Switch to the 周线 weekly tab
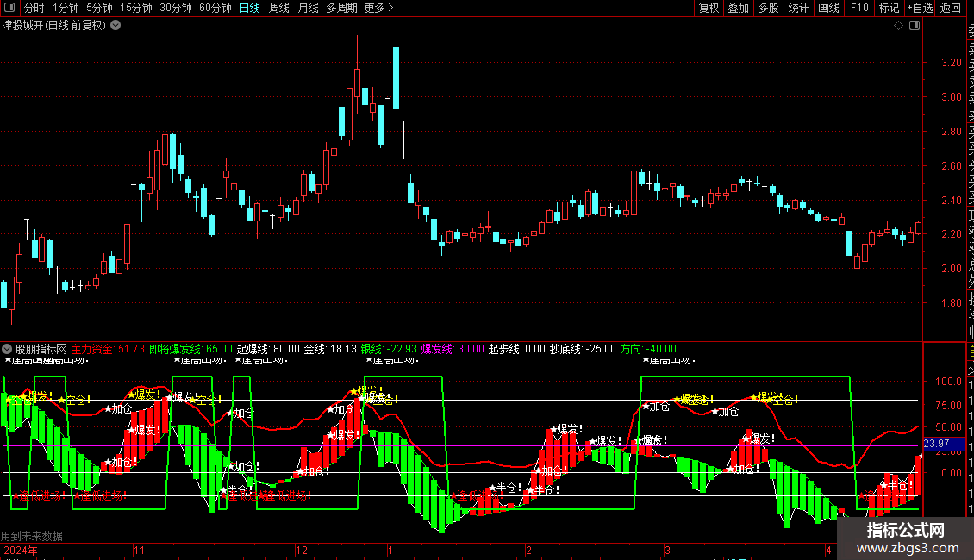 tap(279, 8)
